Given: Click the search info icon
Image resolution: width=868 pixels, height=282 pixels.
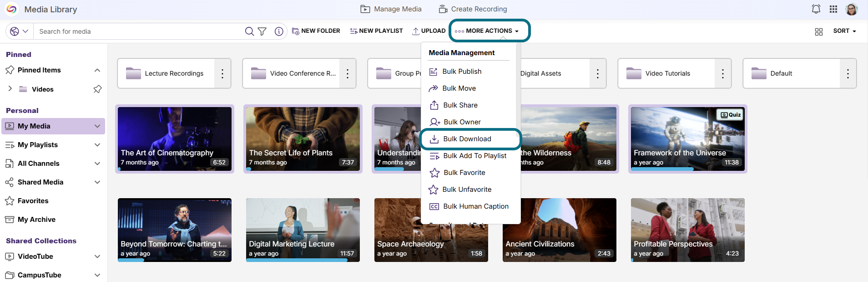Looking at the screenshot, I should 279,31.
